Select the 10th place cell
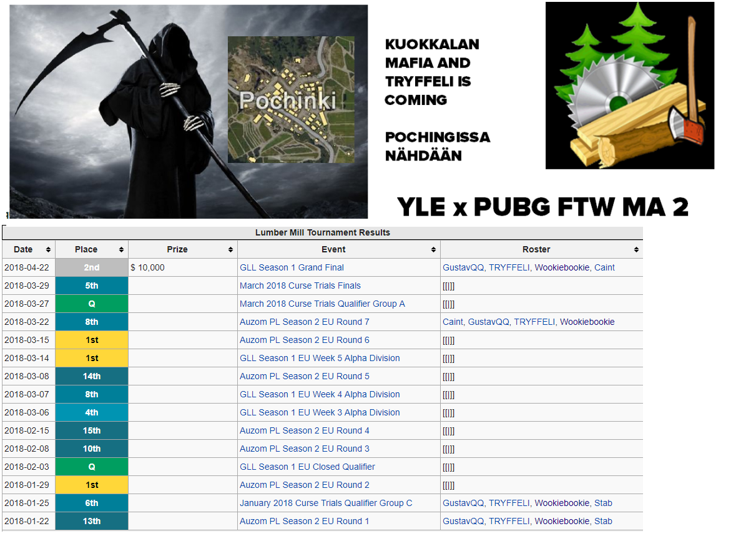 tap(92, 449)
